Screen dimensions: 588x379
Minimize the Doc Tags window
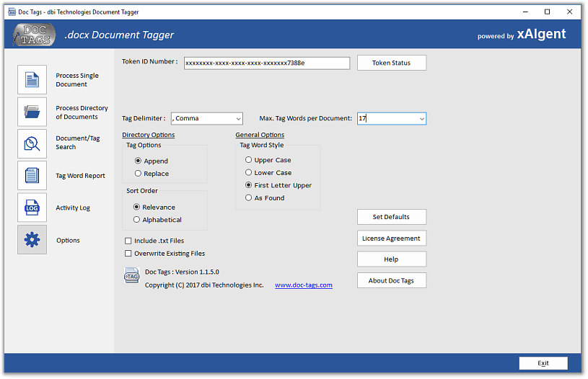(x=525, y=12)
